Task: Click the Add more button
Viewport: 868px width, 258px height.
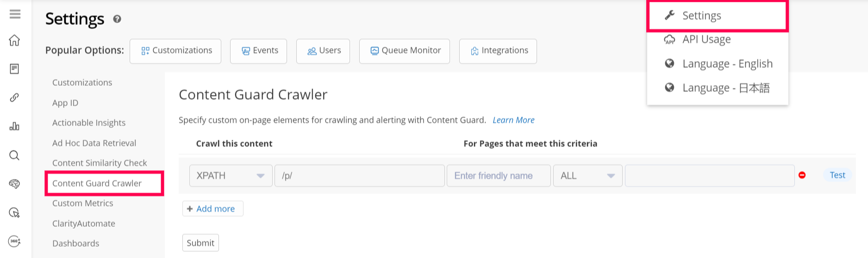Action: pos(212,209)
